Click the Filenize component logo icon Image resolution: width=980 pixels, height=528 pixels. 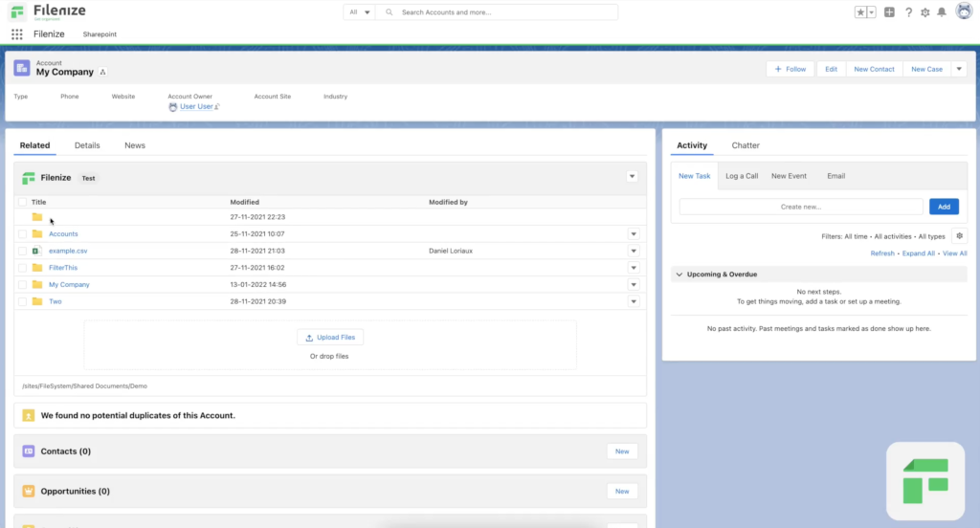(28, 178)
